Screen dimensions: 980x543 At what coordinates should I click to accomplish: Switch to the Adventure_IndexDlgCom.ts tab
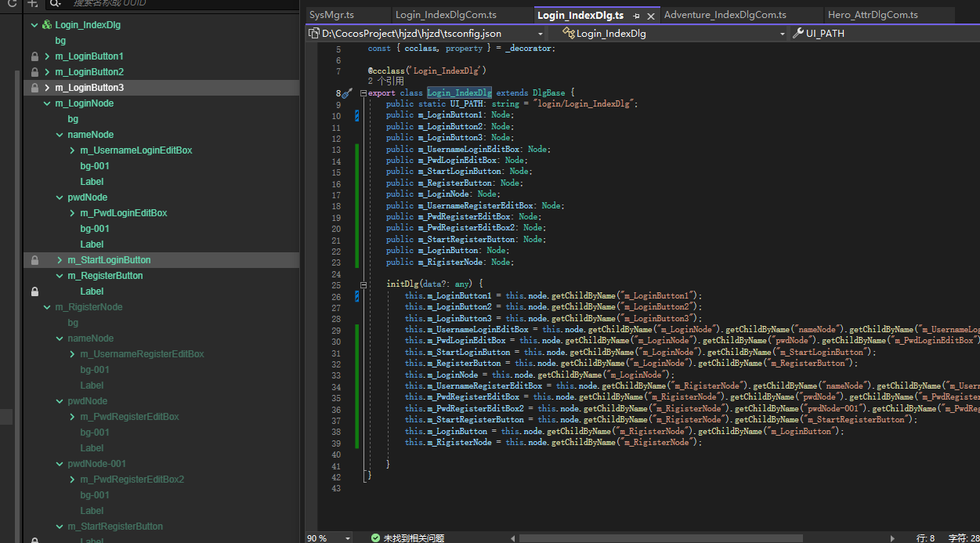coord(725,15)
